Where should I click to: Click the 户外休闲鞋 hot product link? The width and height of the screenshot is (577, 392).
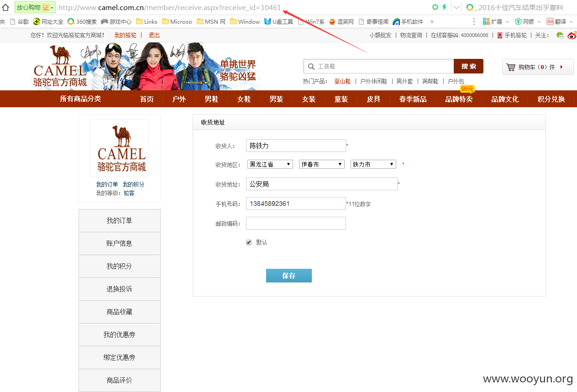373,81
